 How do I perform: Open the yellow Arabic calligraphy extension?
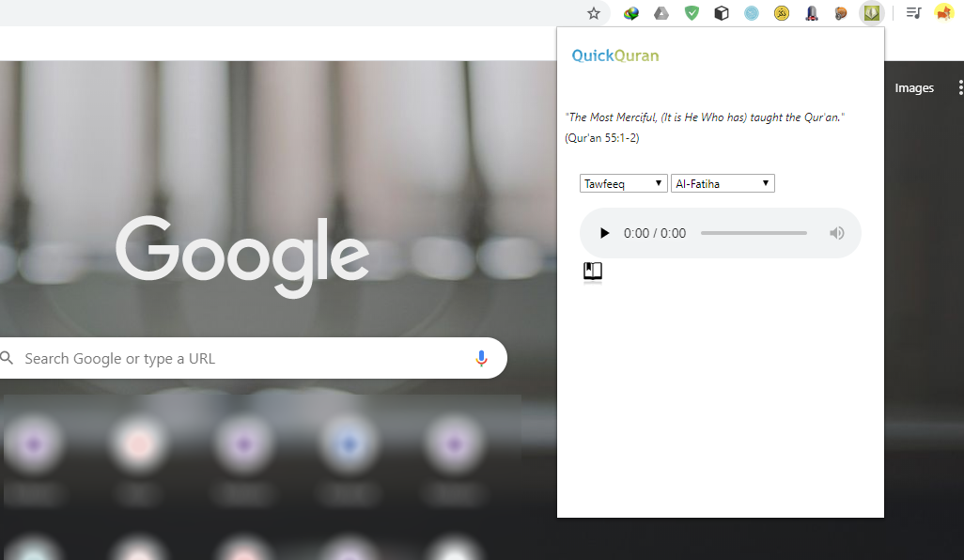782,13
